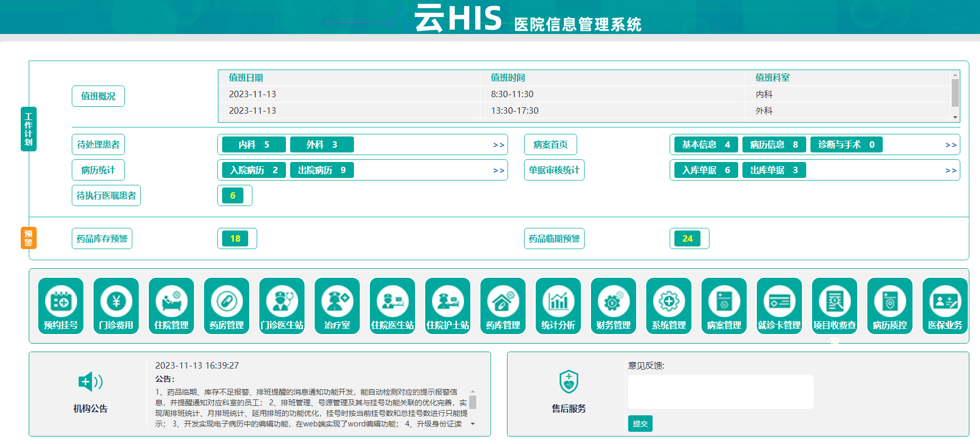The height and width of the screenshot is (444, 980).
Task: Open the 治疗室 module icon
Action: (337, 306)
